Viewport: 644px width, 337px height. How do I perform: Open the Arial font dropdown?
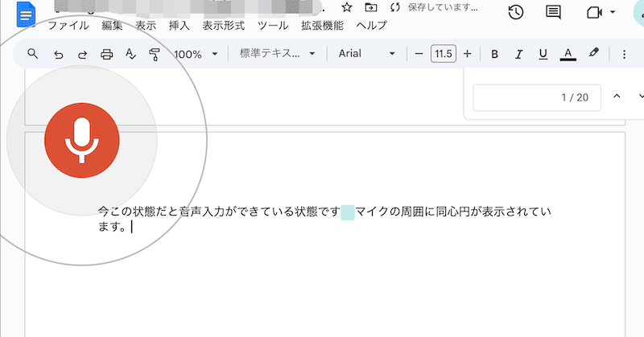click(x=366, y=54)
